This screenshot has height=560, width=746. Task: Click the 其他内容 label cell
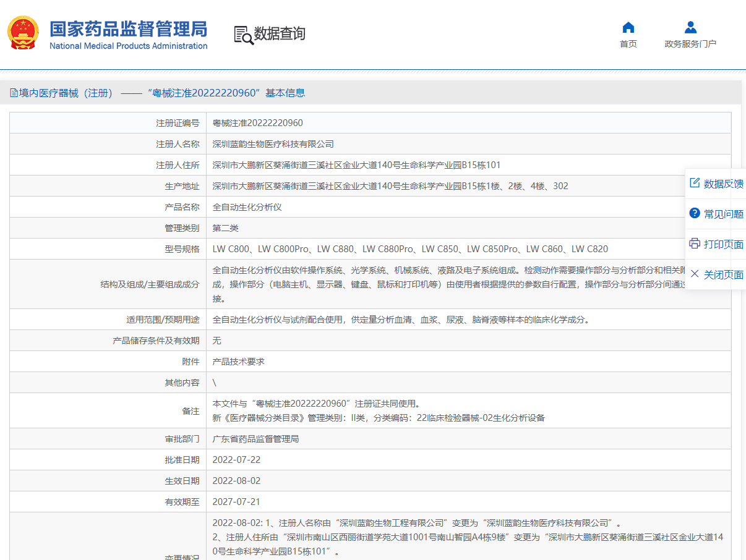click(108, 383)
